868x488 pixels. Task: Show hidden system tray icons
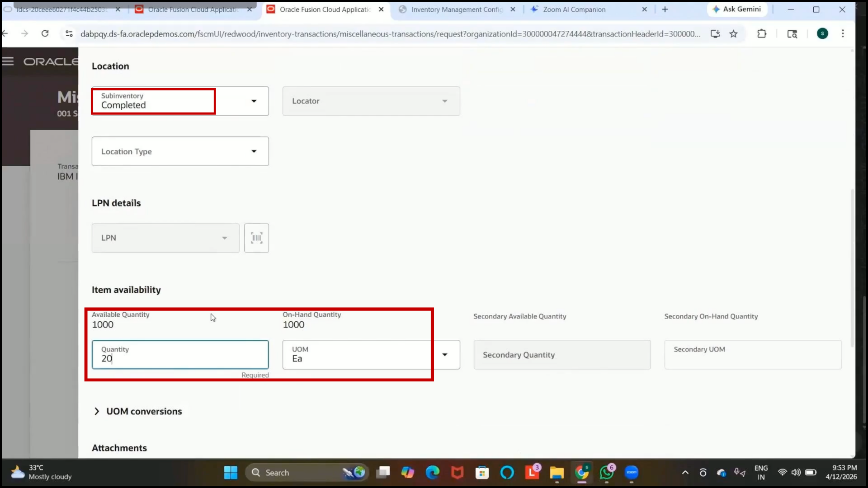[685, 473]
